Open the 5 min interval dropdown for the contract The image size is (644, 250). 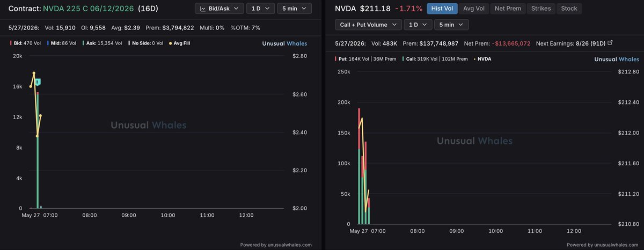pyautogui.click(x=294, y=9)
